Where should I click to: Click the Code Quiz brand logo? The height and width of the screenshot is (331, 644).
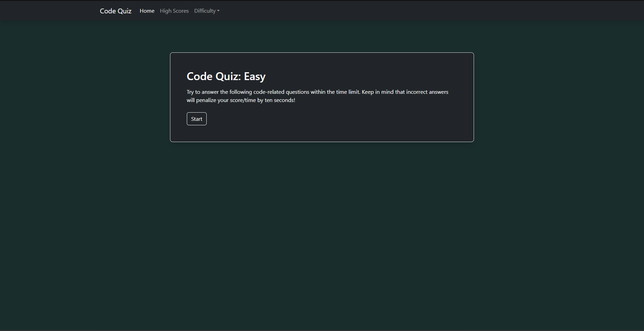116,11
